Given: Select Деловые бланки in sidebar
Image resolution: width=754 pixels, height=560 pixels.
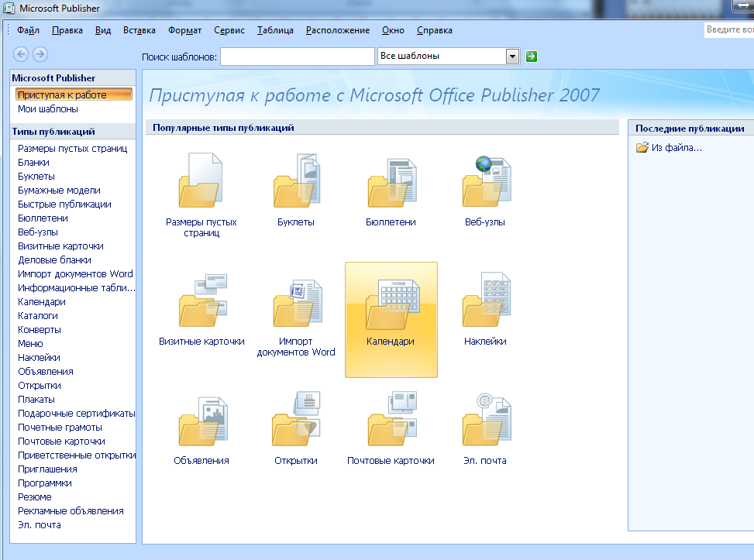Looking at the screenshot, I should [54, 260].
